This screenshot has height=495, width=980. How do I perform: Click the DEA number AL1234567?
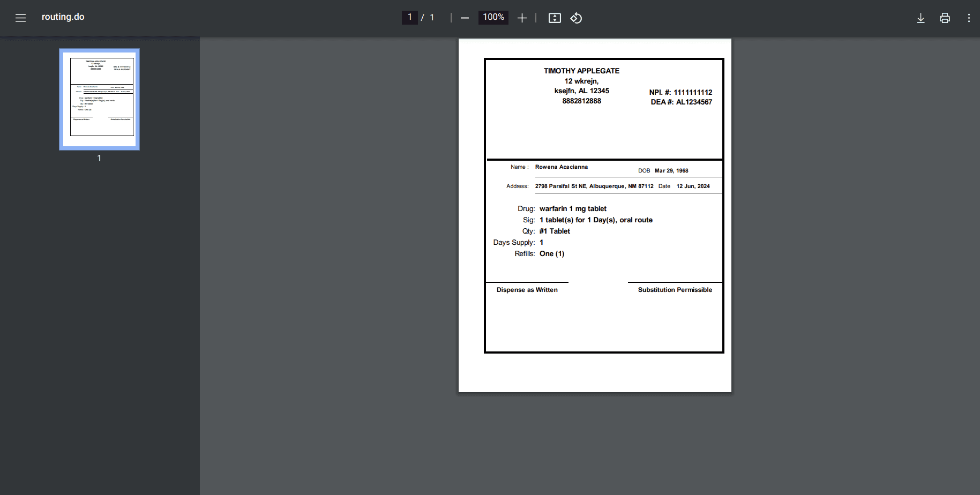point(694,102)
